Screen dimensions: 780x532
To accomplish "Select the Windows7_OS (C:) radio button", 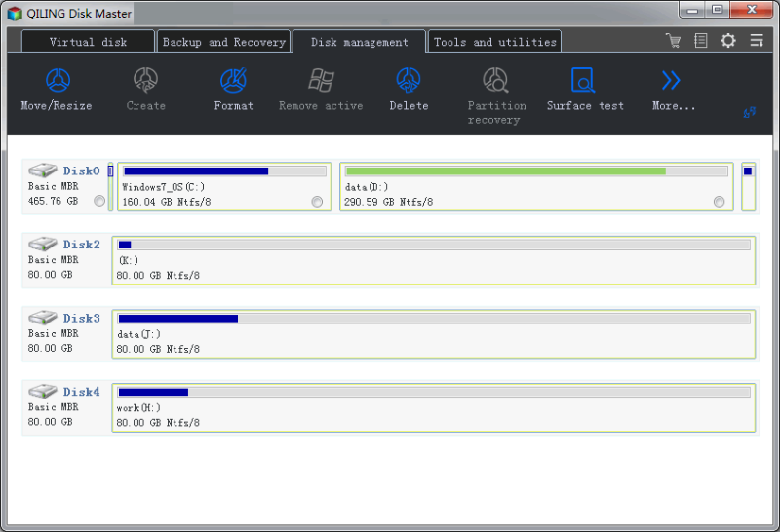I will (317, 202).
